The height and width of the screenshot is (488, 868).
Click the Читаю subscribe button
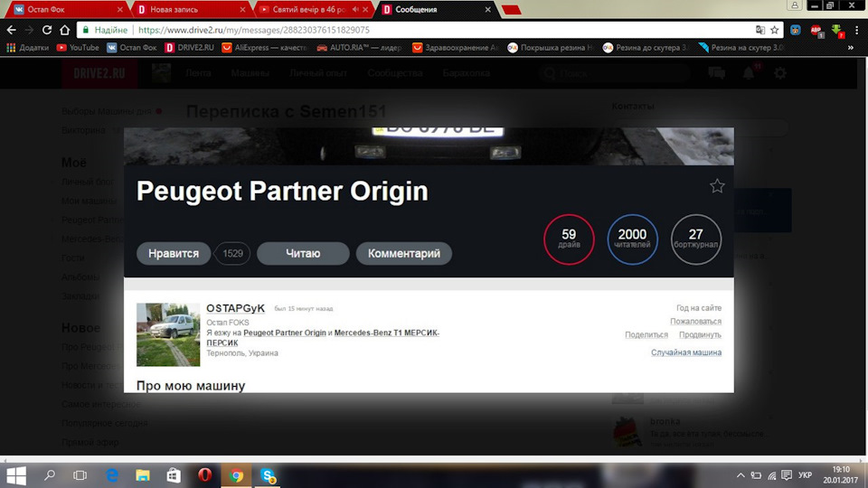tap(303, 253)
